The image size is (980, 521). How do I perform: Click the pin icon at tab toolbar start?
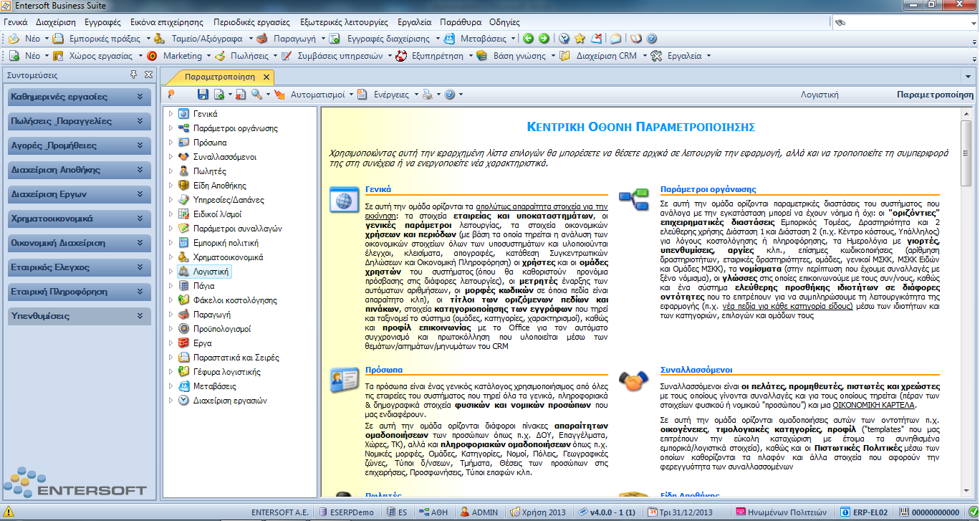[171, 94]
